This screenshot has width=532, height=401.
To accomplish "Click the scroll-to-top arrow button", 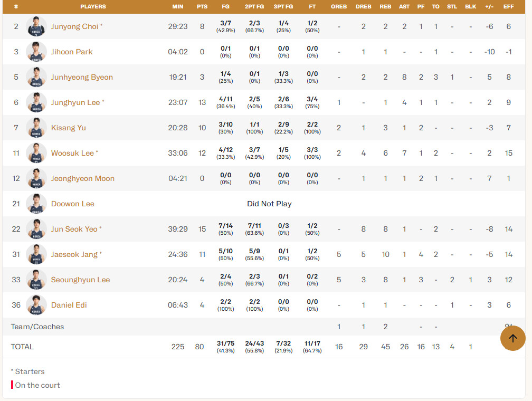I will pyautogui.click(x=512, y=338).
